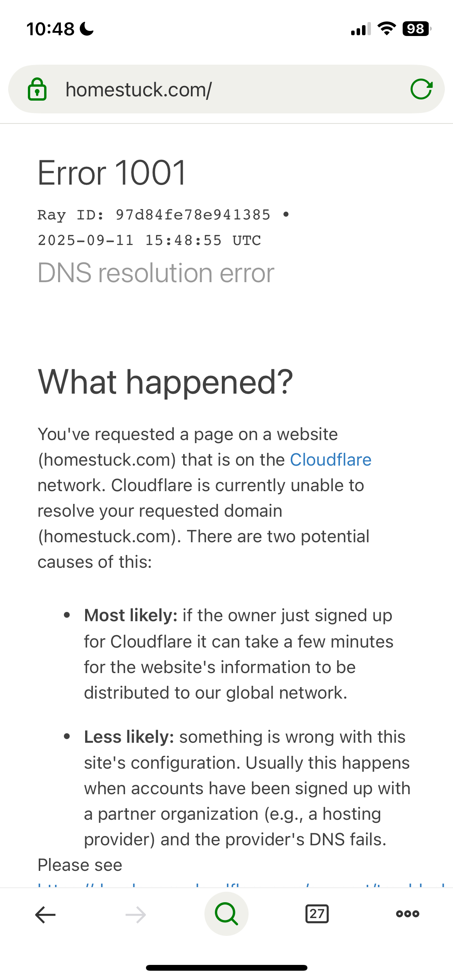Open the Cloudflare link
This screenshot has width=453, height=980.
pyautogui.click(x=331, y=460)
